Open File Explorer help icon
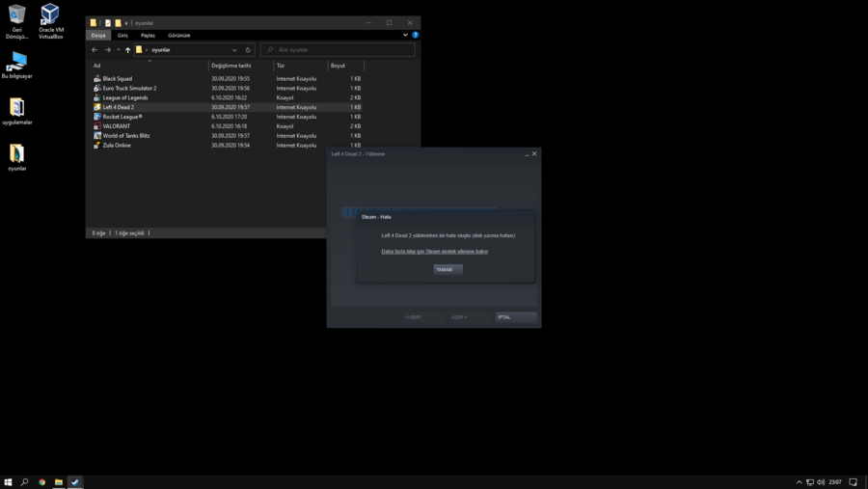868x489 pixels. (x=415, y=35)
